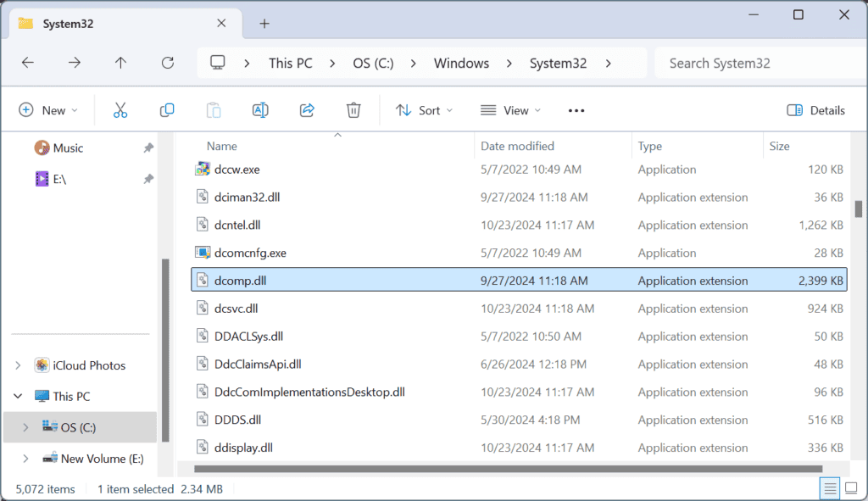This screenshot has height=501, width=868.
Task: Click the Rename icon
Action: pyautogui.click(x=260, y=110)
